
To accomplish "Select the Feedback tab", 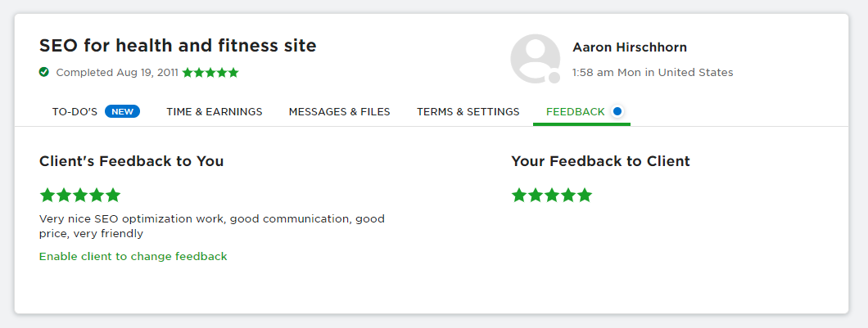I will 575,111.
